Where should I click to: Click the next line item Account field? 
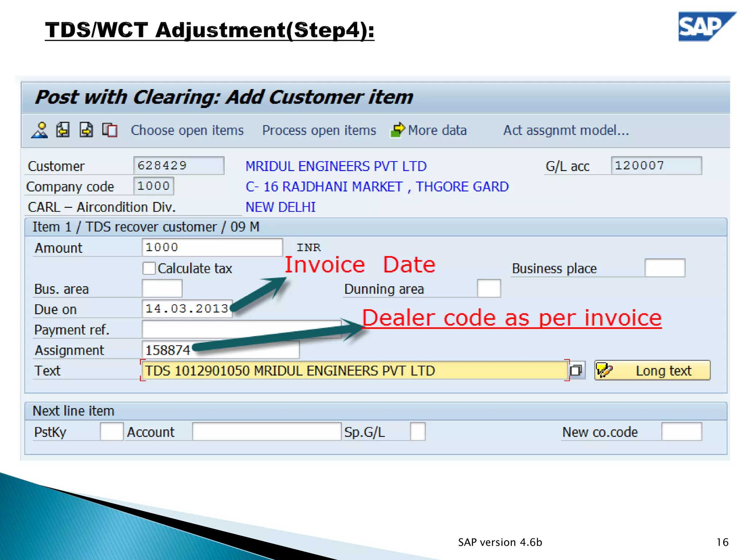pos(267,432)
